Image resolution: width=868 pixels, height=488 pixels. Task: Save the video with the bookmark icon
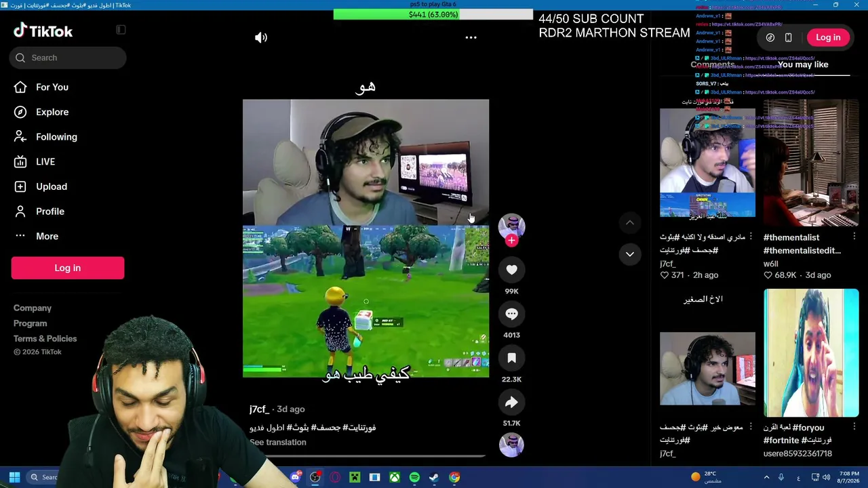pos(511,358)
